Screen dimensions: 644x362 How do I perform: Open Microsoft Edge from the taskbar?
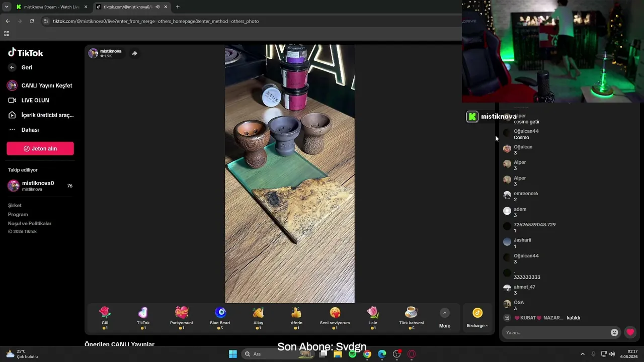[x=382, y=354]
